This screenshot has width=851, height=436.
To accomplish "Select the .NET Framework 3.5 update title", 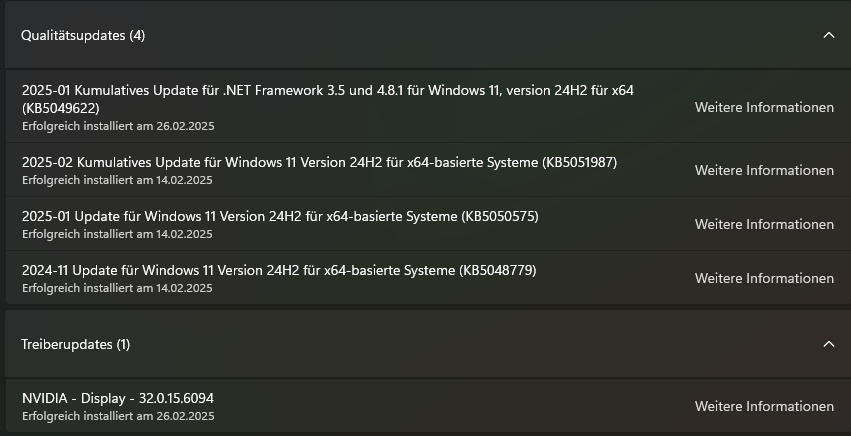I will tap(328, 90).
